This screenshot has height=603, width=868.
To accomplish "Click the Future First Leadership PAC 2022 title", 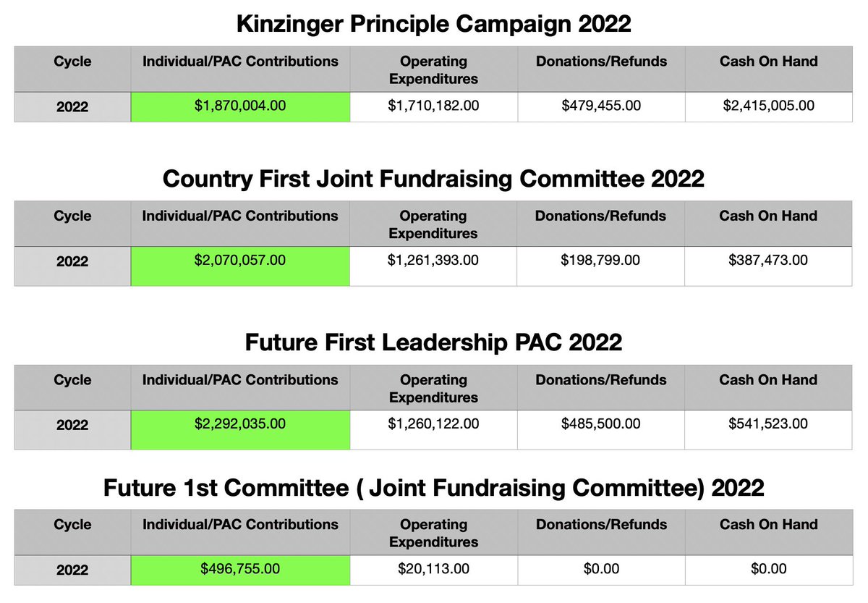I will coord(434,342).
